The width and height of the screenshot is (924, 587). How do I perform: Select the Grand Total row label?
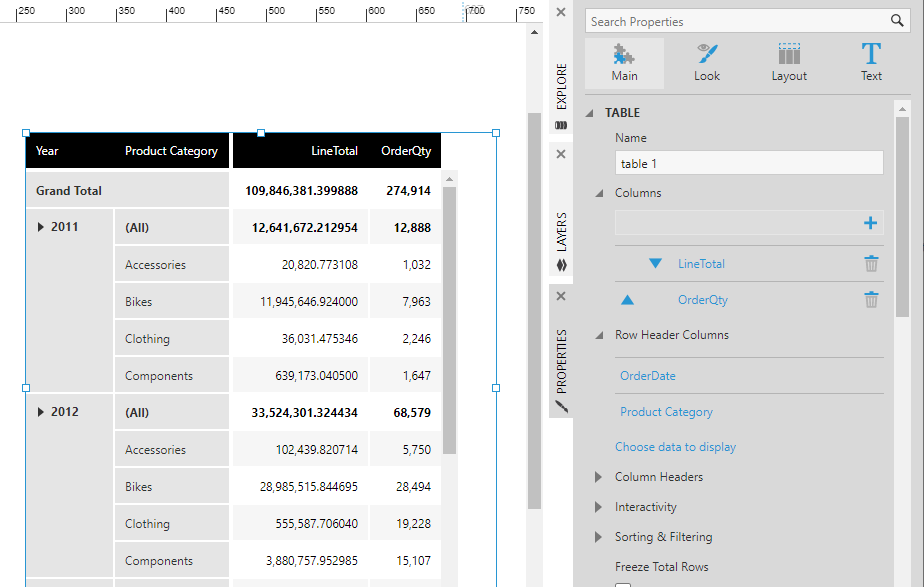(68, 191)
